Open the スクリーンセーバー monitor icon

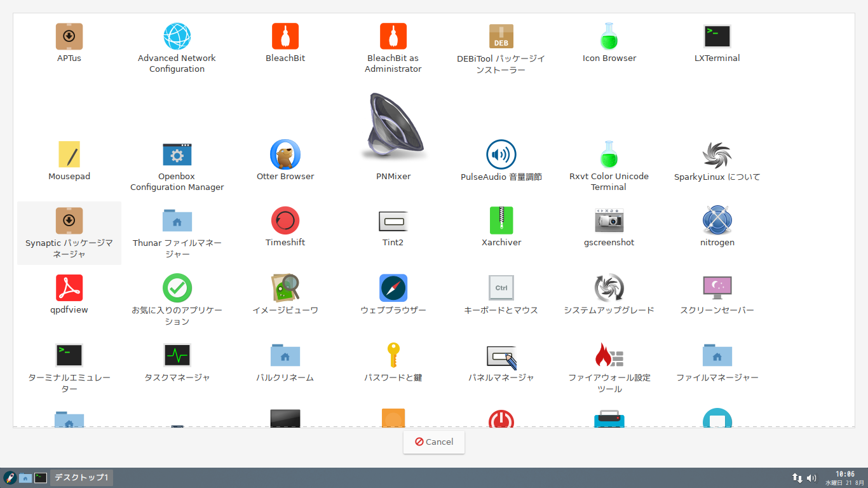point(717,288)
